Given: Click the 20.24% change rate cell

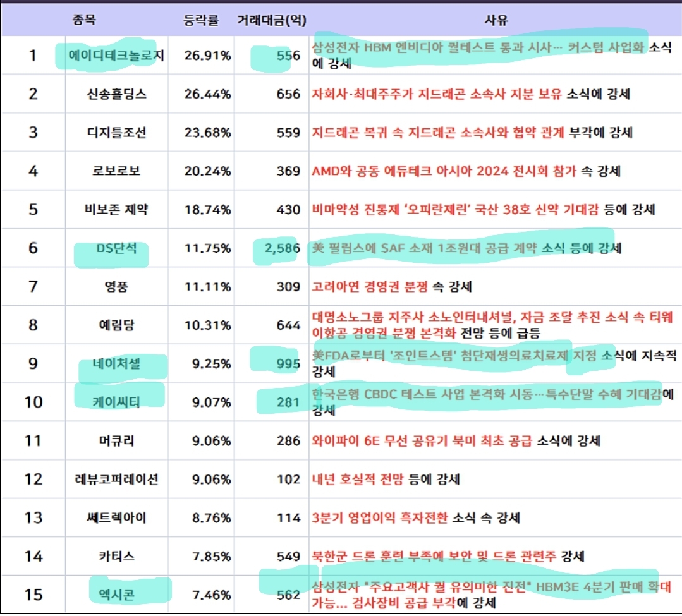Looking at the screenshot, I should (x=207, y=171).
